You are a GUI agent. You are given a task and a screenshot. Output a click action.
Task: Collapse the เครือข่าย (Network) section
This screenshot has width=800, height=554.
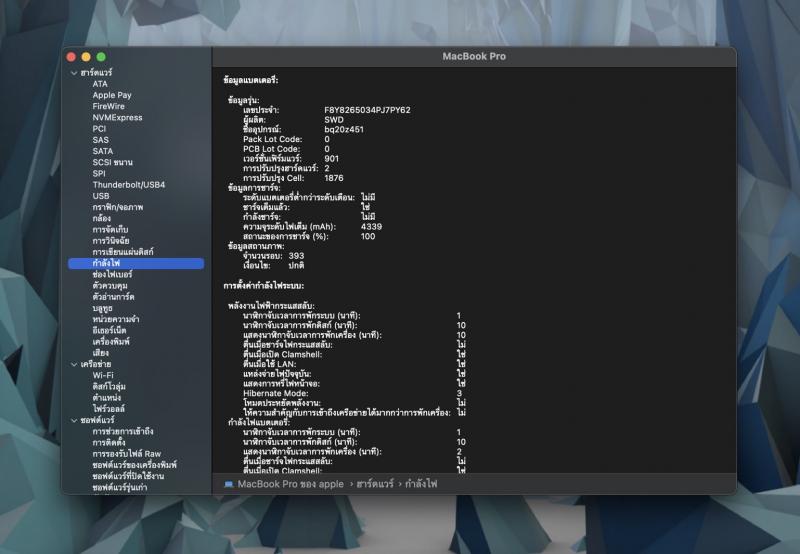(73, 364)
